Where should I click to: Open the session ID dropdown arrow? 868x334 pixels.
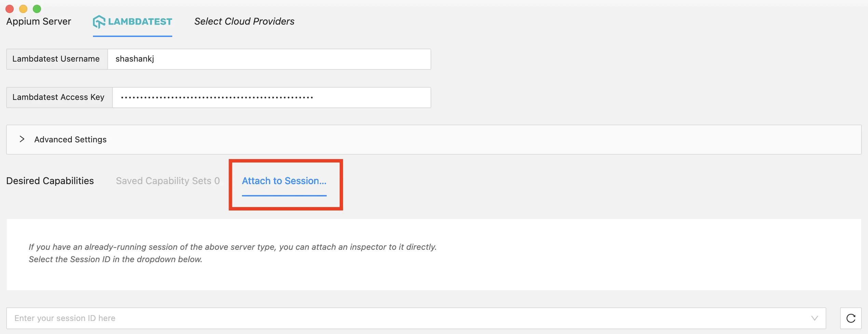point(814,318)
